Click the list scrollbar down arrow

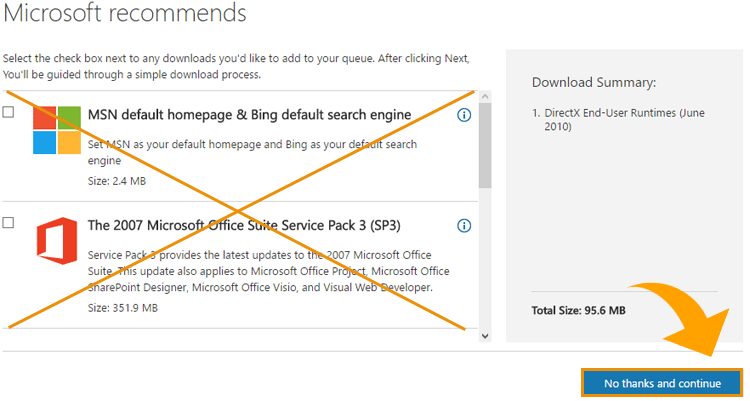click(485, 336)
